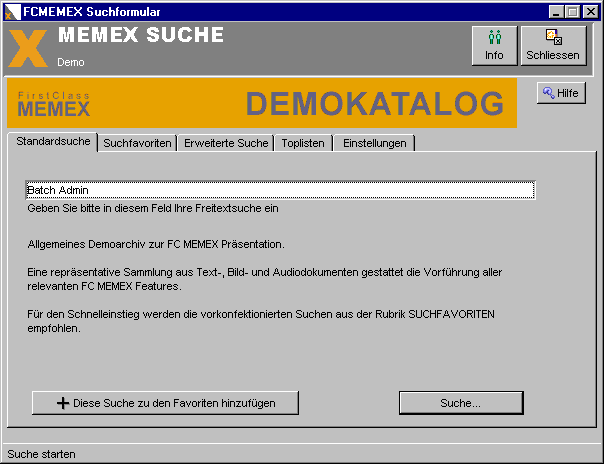Add this search via Favoriten hinzufügen button
Image resolution: width=604 pixels, height=464 pixels.
tap(165, 403)
